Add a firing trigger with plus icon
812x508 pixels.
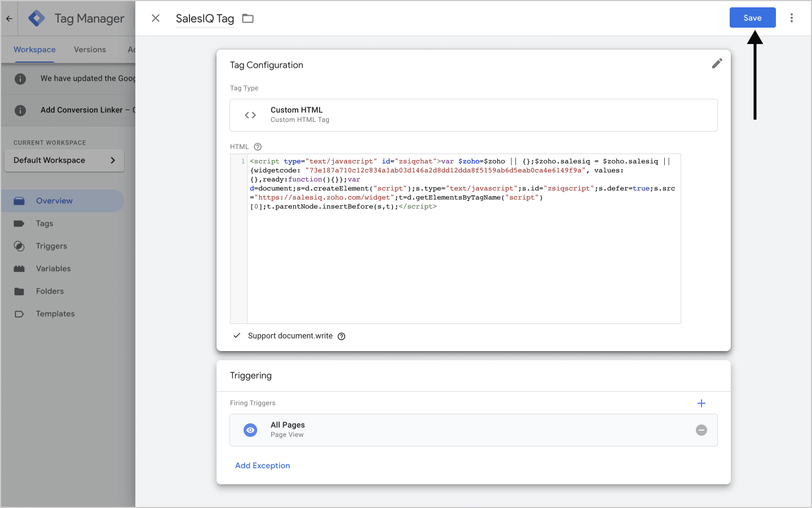click(x=701, y=403)
